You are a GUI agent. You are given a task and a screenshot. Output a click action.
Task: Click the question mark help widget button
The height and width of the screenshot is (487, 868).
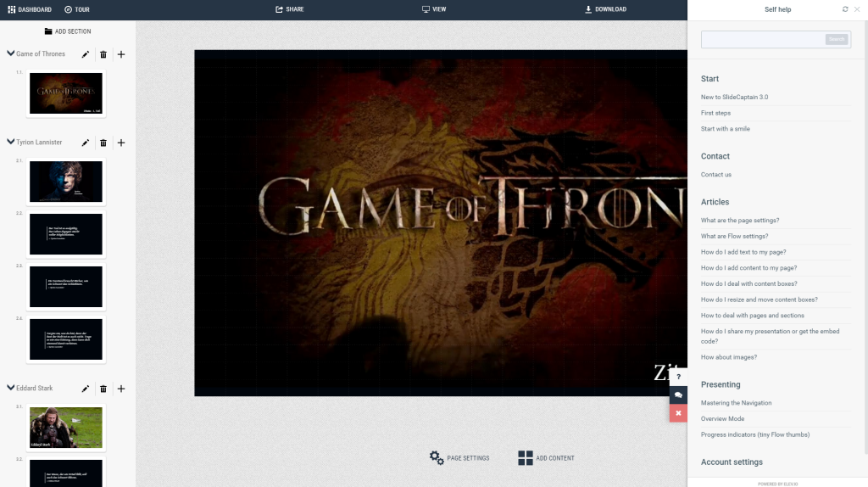coord(678,377)
